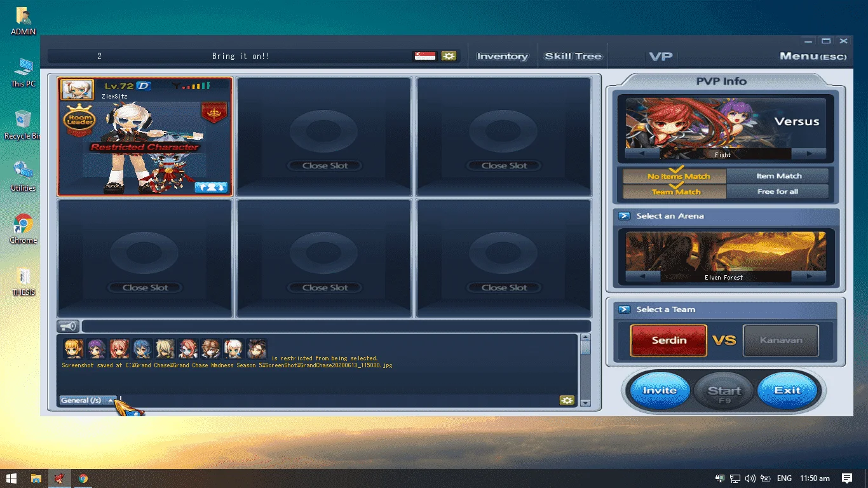The image size is (868, 488).
Task: Click the blue change character button
Action: pos(211,187)
